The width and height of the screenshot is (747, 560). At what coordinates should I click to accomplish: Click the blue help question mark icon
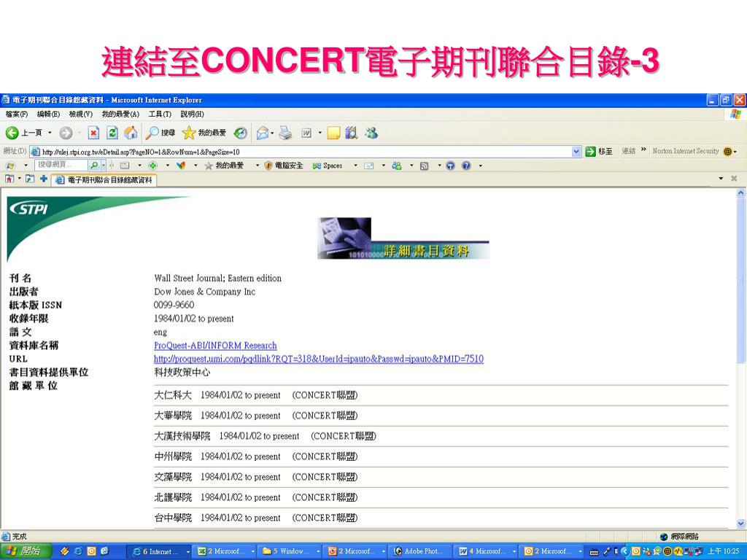click(x=466, y=166)
